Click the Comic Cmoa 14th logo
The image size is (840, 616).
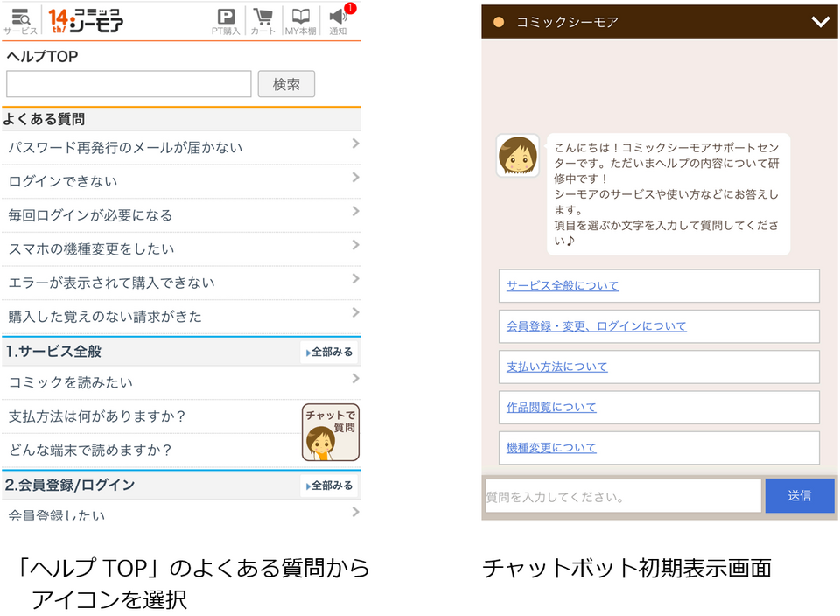[x=86, y=19]
